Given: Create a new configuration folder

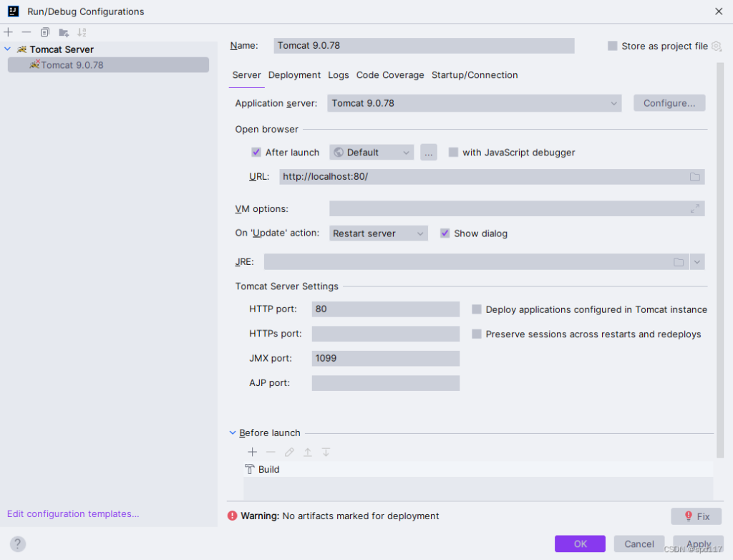Looking at the screenshot, I should tap(64, 32).
